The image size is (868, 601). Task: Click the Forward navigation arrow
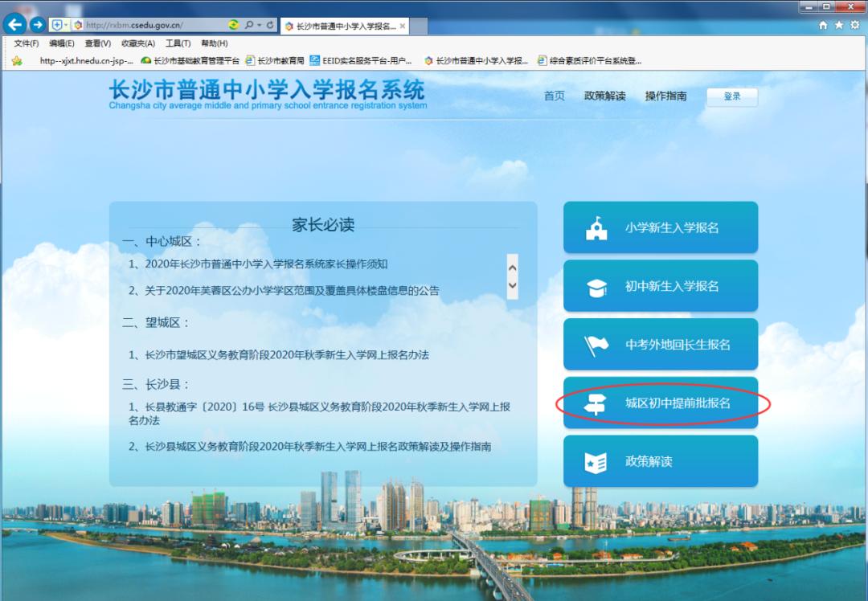[x=39, y=24]
